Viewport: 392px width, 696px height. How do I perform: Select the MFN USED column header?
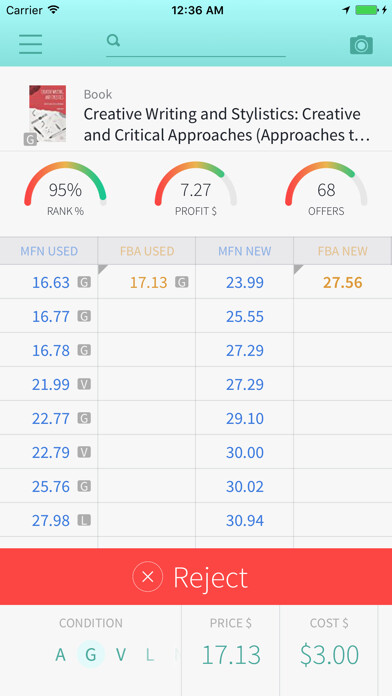coord(49,251)
